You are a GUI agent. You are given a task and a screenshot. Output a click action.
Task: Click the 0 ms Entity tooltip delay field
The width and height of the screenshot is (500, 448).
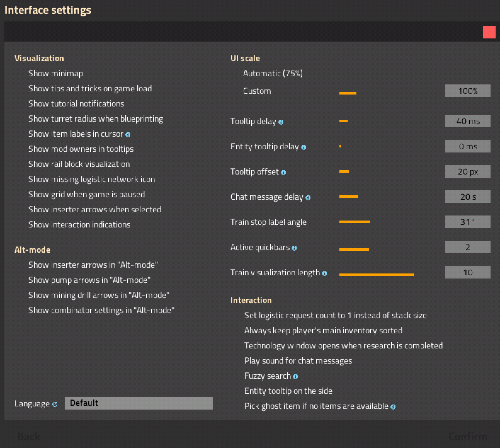point(468,146)
